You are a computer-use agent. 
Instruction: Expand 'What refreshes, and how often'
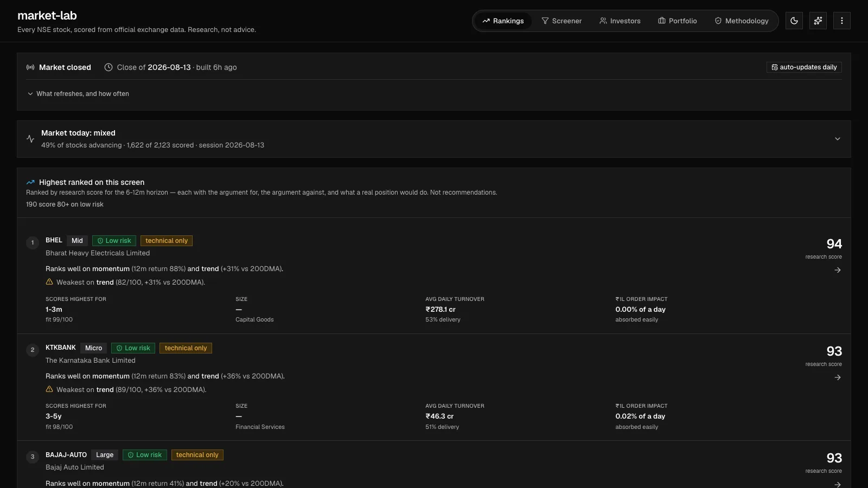click(x=78, y=94)
